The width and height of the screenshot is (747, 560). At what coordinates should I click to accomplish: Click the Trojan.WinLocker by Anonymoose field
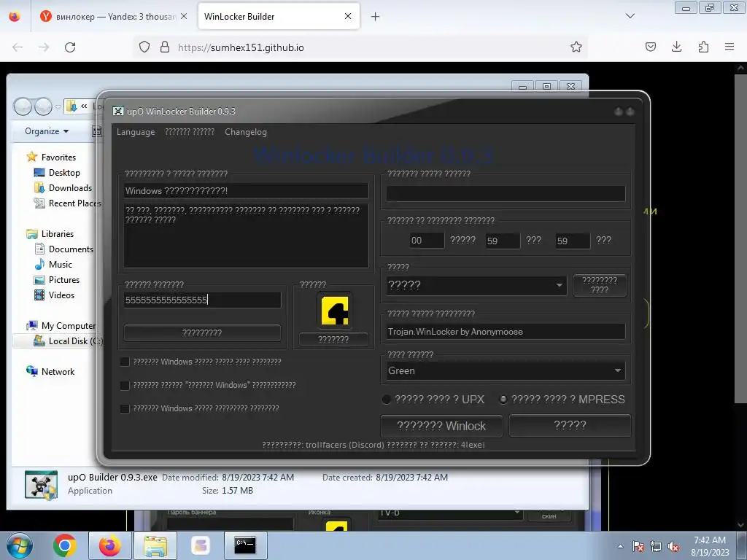(506, 332)
